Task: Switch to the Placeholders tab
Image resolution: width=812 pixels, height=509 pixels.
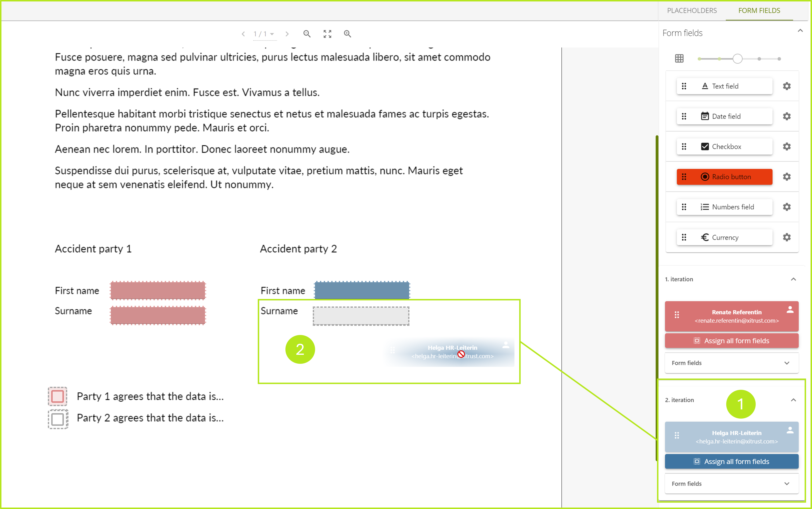Action: pos(692,10)
